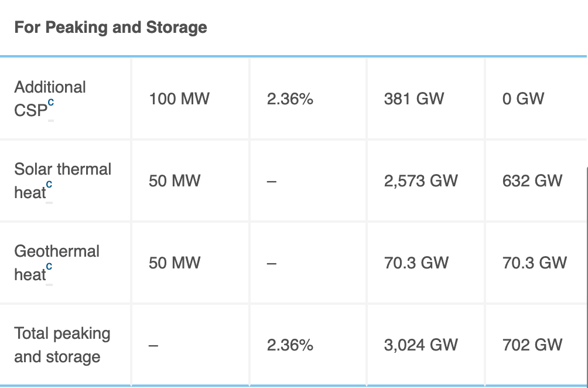The width and height of the screenshot is (588, 388).
Task: Select the 3,024 GW total cell
Action: click(x=421, y=345)
